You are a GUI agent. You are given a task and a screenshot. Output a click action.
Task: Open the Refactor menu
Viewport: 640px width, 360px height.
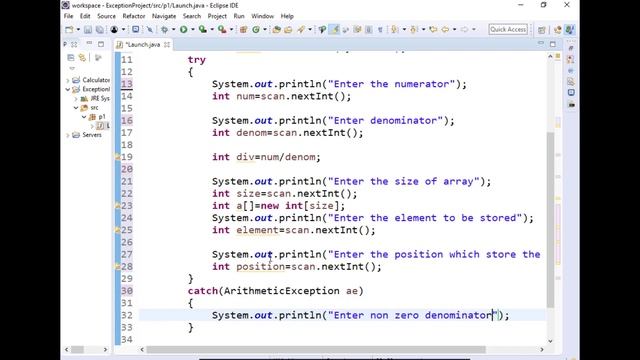click(x=134, y=16)
